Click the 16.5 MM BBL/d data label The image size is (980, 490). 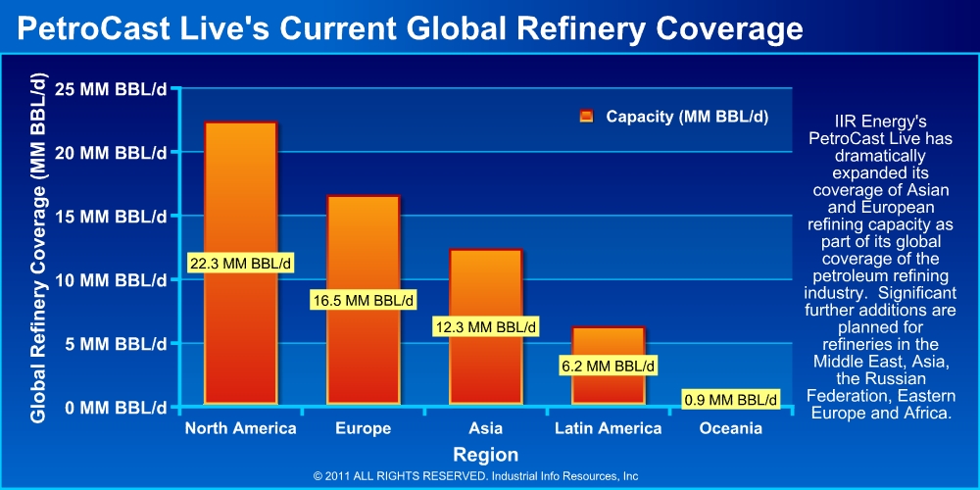pyautogui.click(x=363, y=299)
